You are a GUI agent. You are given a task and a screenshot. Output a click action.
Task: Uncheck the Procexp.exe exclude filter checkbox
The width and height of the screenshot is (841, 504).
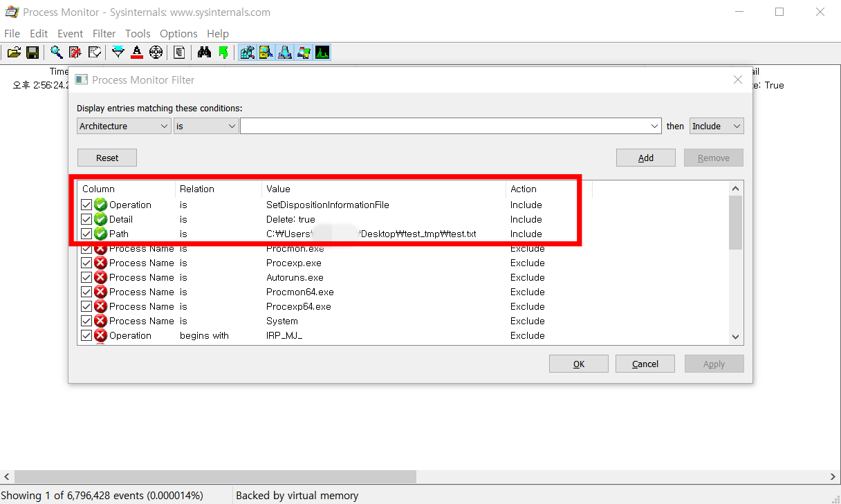pos(86,263)
